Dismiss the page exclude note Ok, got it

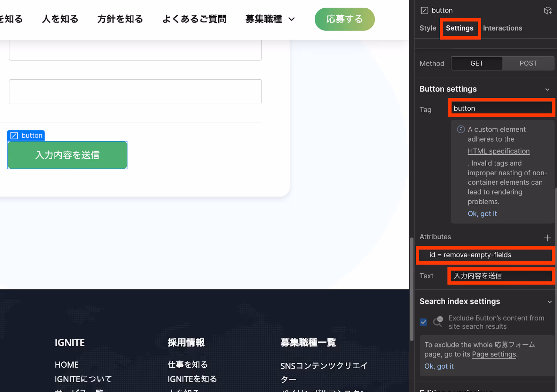[x=439, y=366]
